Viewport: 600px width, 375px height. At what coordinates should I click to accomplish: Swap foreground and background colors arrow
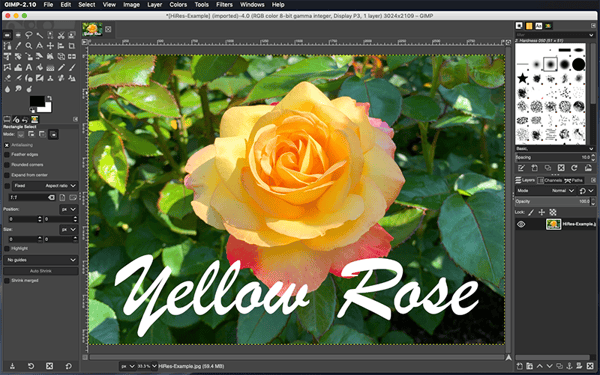pyautogui.click(x=49, y=98)
